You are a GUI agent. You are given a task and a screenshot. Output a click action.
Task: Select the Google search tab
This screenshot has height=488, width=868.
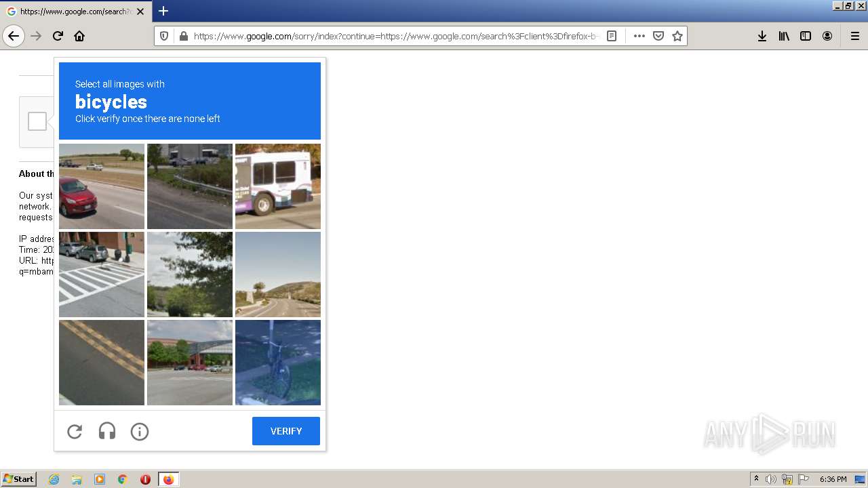tap(77, 12)
